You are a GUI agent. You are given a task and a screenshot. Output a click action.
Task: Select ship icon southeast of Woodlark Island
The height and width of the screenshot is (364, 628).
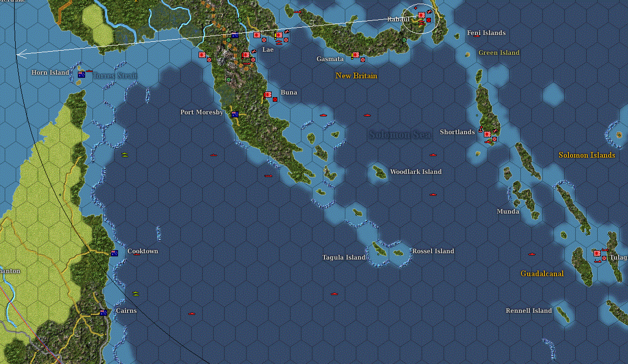pos(433,194)
